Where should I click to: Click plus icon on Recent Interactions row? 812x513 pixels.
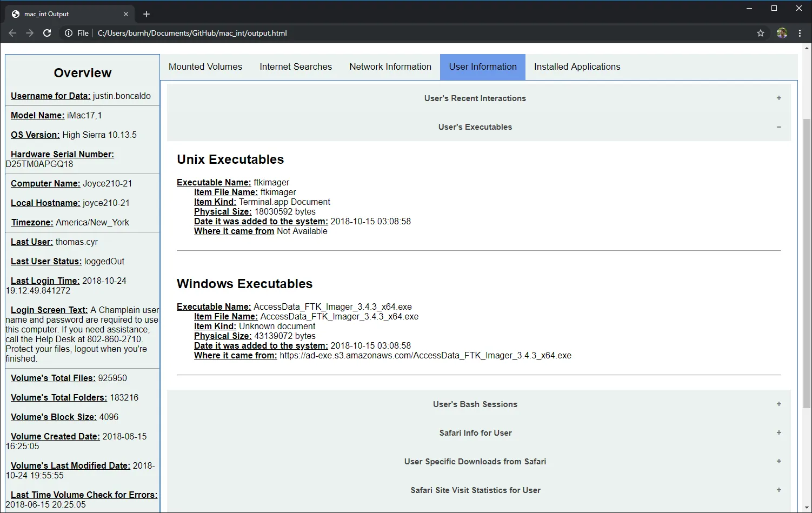tap(778, 98)
